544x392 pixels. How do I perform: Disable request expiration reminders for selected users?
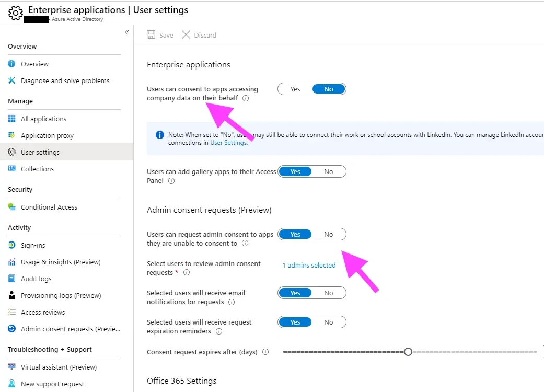coord(329,322)
